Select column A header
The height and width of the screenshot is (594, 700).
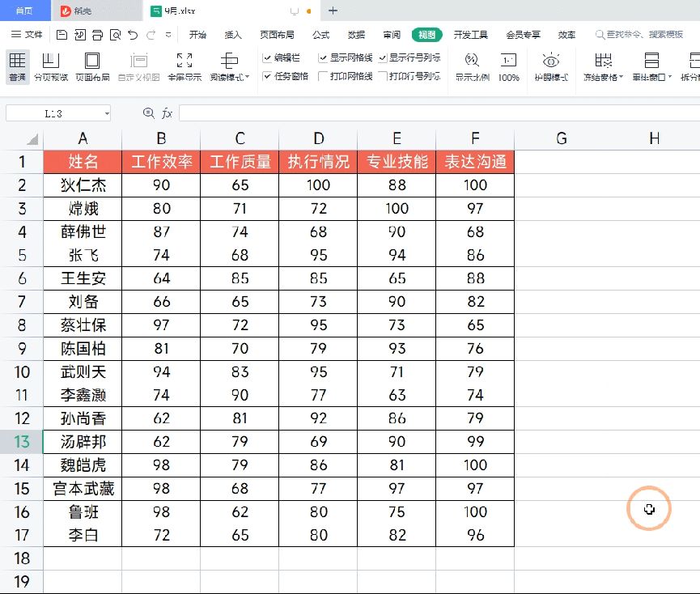(x=83, y=139)
